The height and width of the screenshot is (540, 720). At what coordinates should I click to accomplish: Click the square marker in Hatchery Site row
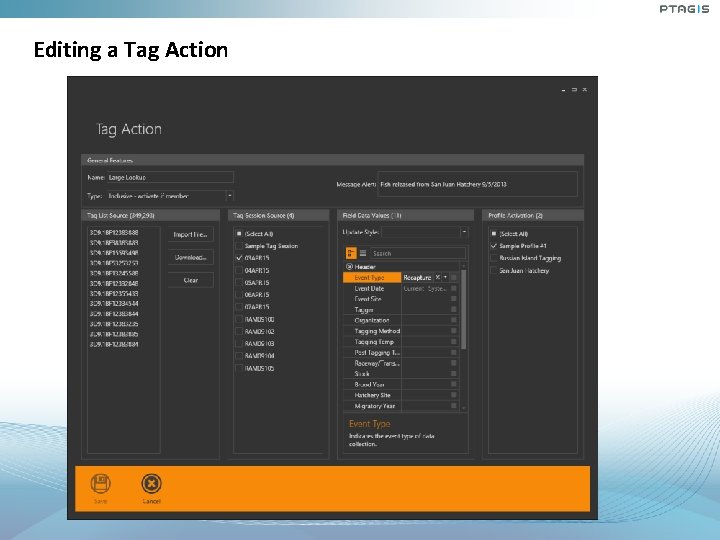point(454,395)
